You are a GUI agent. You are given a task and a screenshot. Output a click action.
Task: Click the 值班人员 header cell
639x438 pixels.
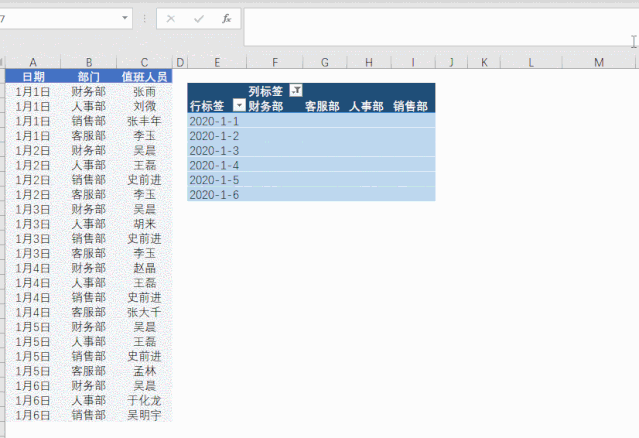144,76
